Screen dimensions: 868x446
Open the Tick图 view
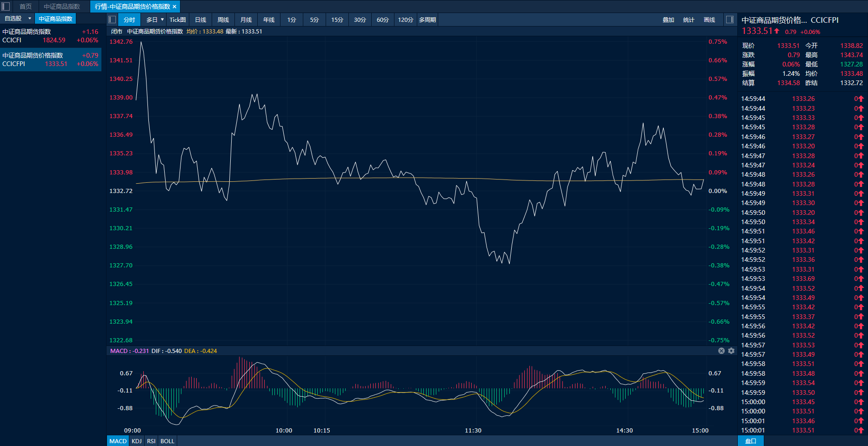click(178, 20)
